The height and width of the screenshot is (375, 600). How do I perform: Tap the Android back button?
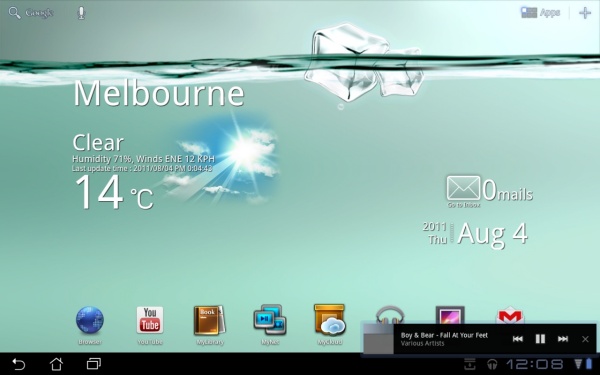(18, 364)
